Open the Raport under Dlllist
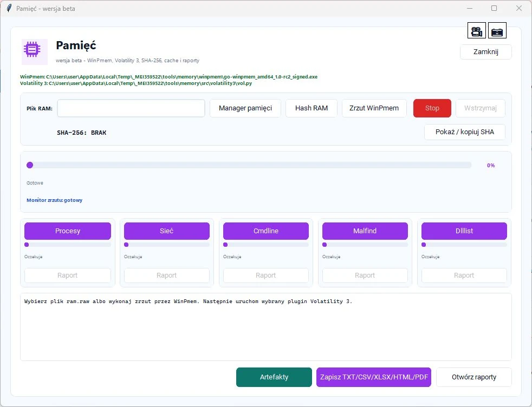The width and height of the screenshot is (532, 407). coord(464,275)
